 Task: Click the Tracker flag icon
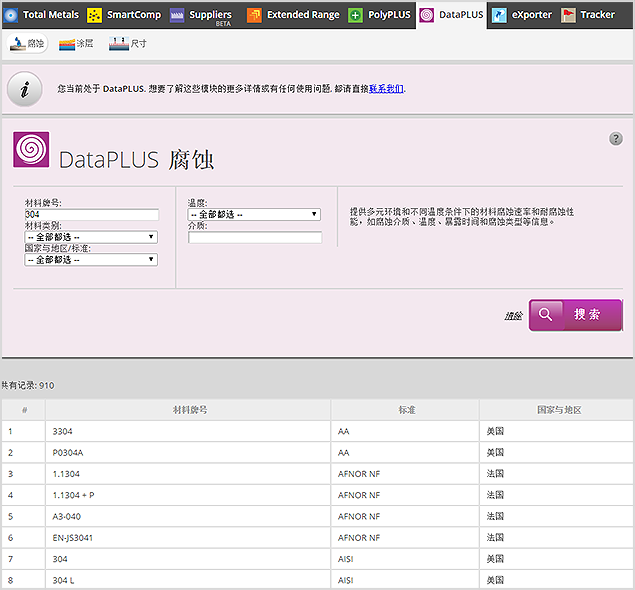(568, 15)
